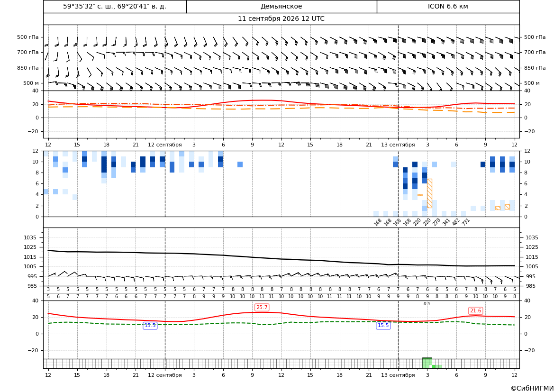
Task: Click the 1025 pressure label on left axis
Action: tap(28, 247)
